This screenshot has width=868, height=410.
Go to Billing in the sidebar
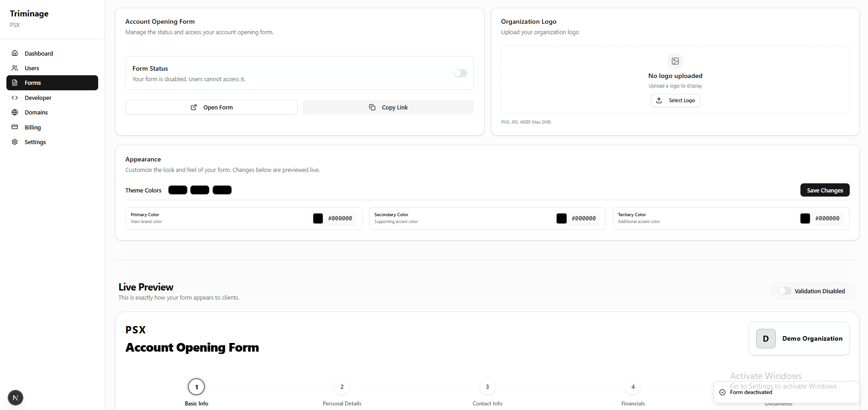tap(33, 127)
